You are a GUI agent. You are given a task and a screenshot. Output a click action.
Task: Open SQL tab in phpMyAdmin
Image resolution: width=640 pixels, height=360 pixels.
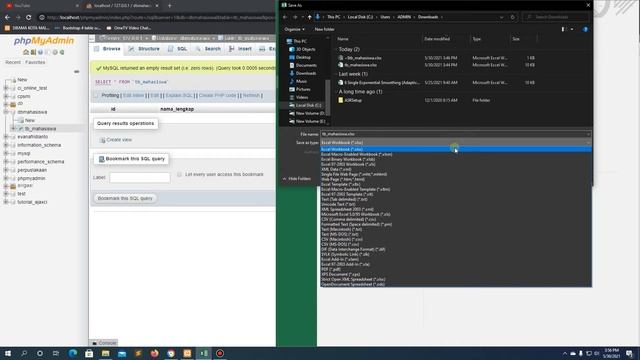pos(178,49)
